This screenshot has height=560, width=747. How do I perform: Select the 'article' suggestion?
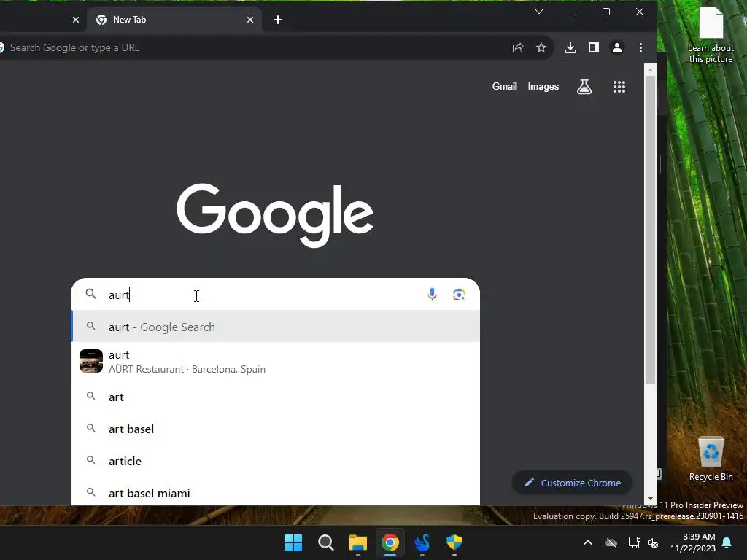pyautogui.click(x=275, y=461)
